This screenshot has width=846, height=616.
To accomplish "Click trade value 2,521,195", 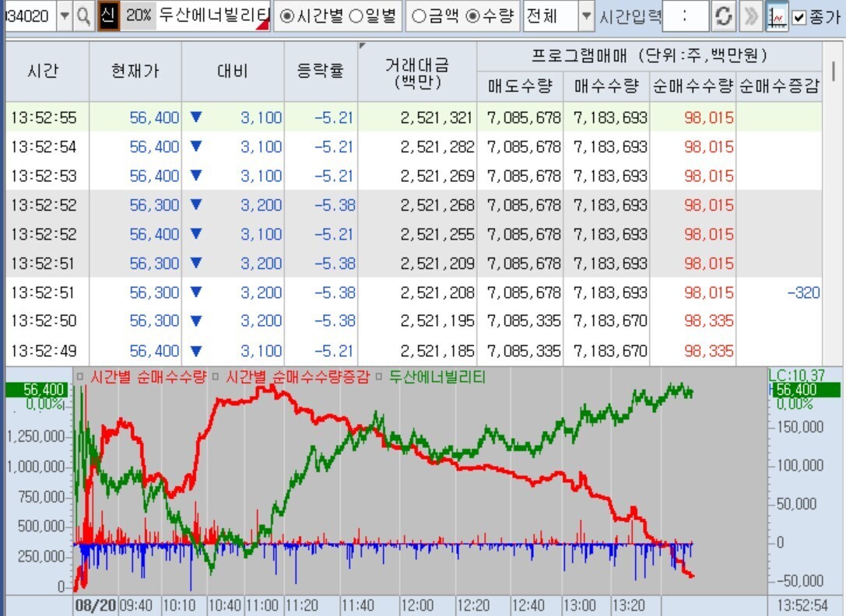I will (437, 321).
